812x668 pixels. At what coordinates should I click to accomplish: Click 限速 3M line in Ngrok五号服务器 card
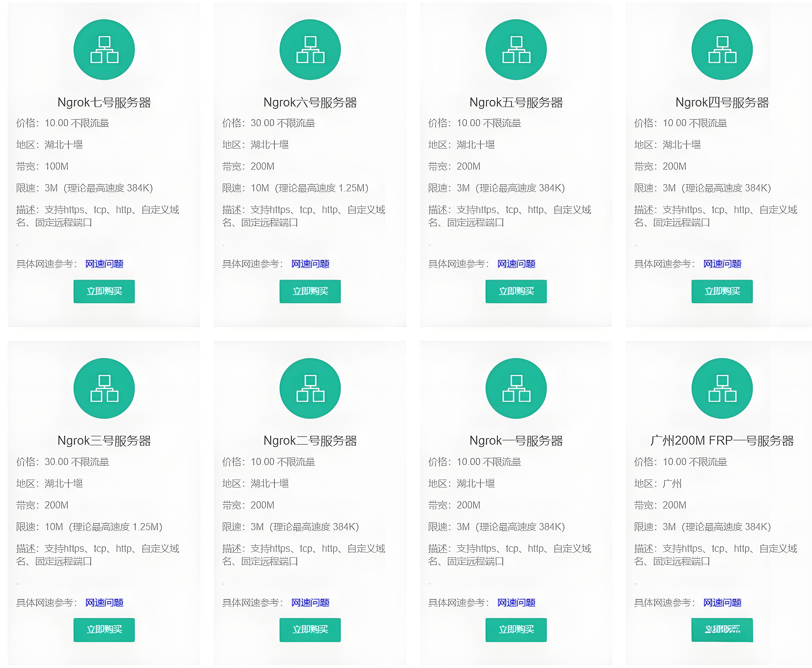[x=496, y=188]
